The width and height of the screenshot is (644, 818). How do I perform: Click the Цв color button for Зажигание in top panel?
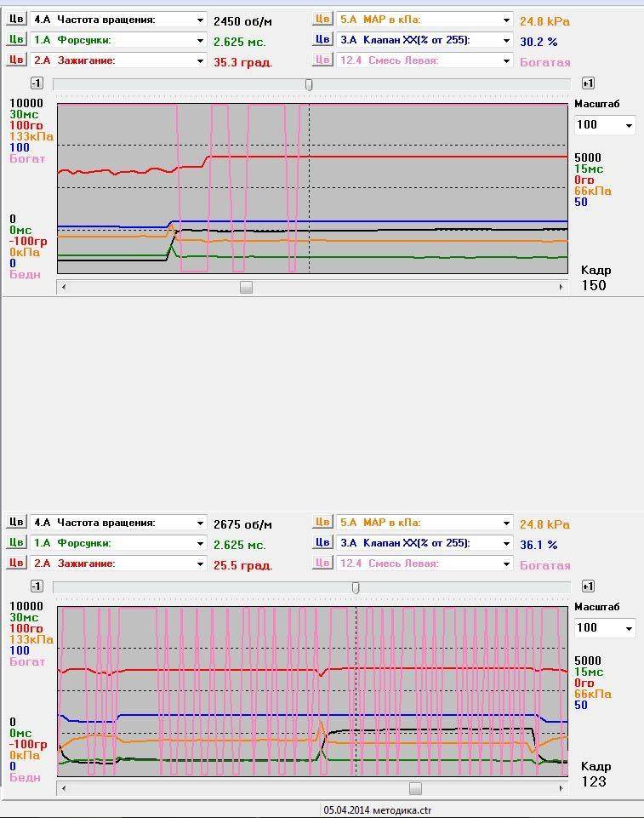coord(16,60)
